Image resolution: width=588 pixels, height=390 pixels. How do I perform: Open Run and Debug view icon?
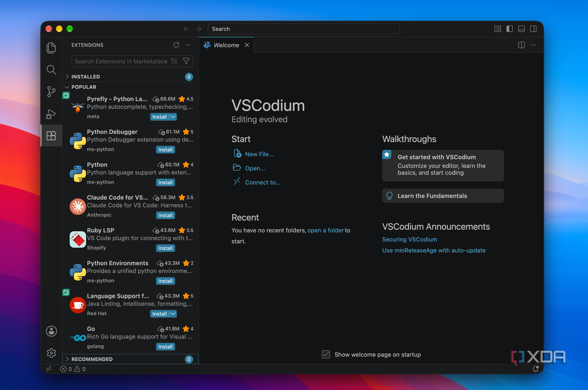pos(51,114)
